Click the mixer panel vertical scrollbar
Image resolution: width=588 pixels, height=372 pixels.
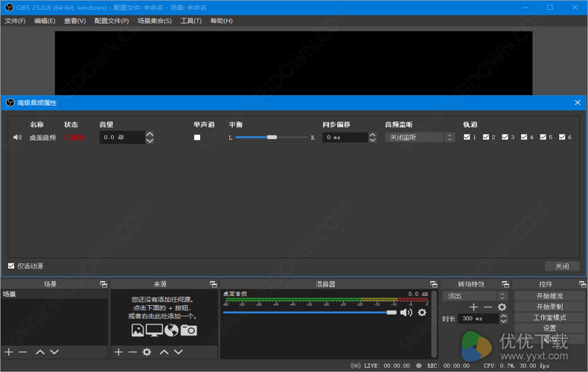click(434, 324)
